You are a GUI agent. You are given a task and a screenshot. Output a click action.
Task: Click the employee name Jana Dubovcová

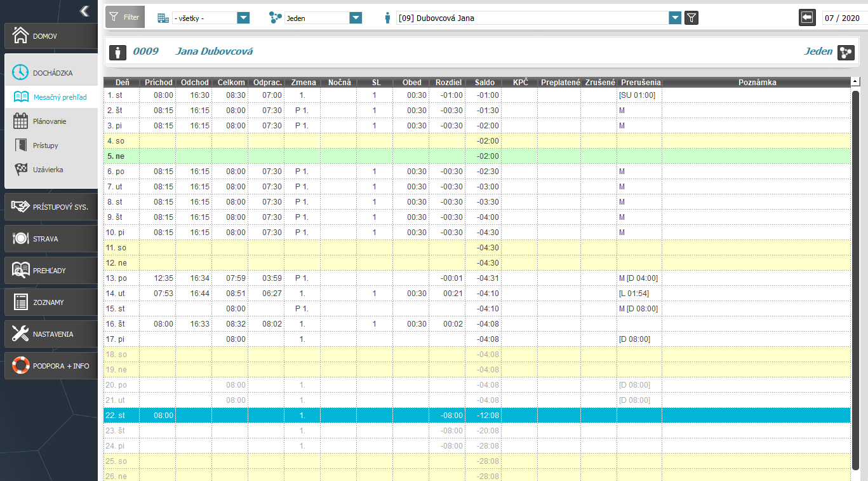(214, 51)
